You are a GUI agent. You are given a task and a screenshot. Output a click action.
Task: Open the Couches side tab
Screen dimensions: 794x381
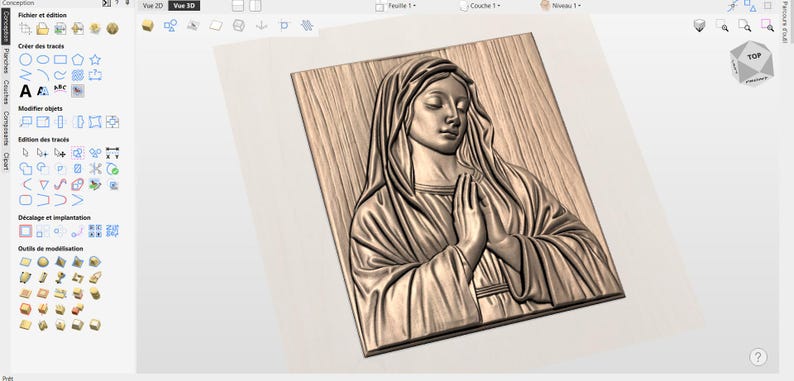(6, 92)
